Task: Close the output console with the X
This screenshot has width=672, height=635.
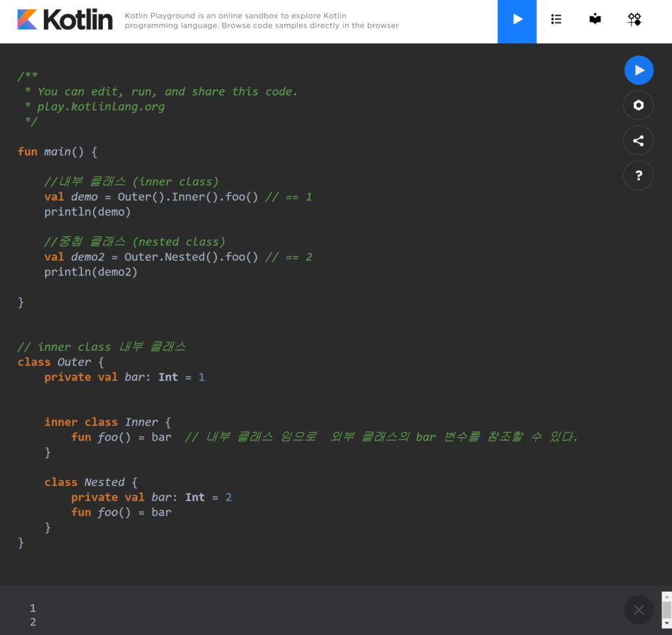Action: pos(639,610)
